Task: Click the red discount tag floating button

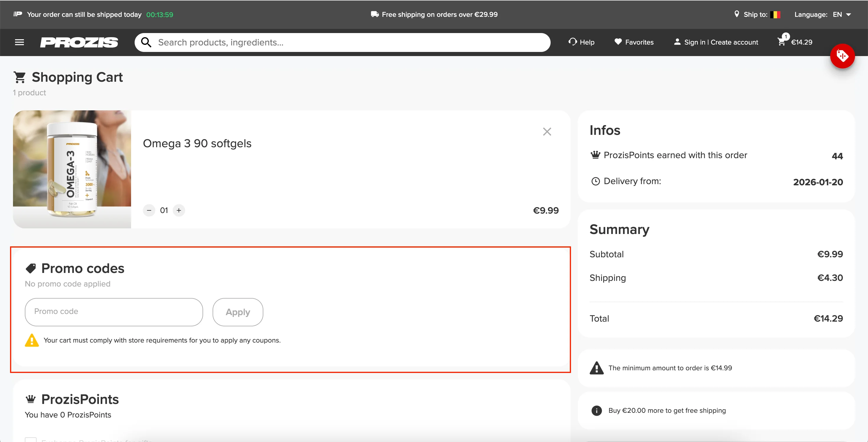Action: 842,56
